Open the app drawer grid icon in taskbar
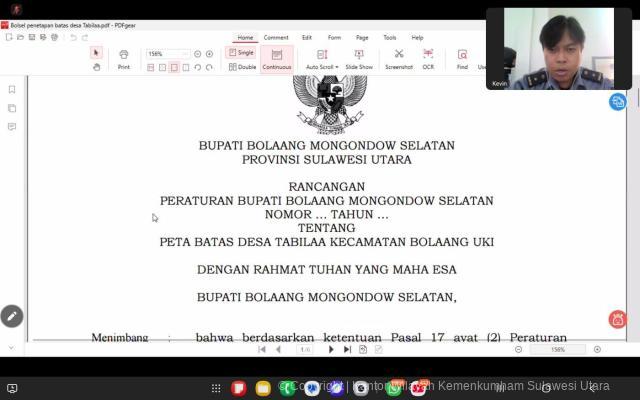The image size is (640, 400). click(216, 388)
